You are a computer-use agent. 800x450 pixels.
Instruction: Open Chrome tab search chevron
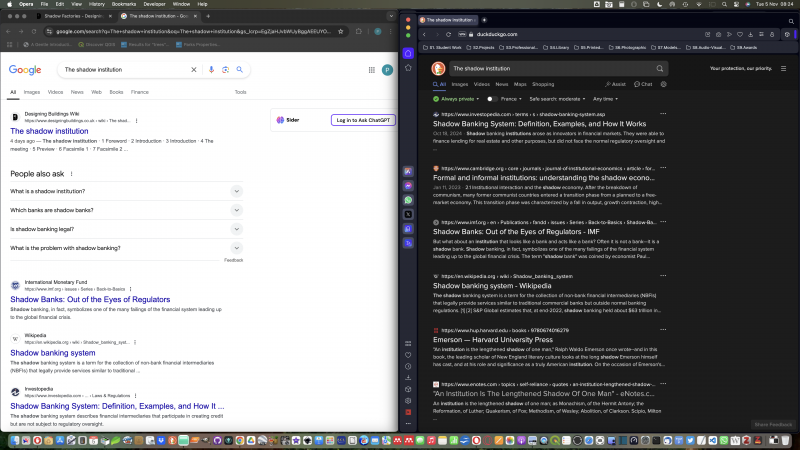pos(391,16)
